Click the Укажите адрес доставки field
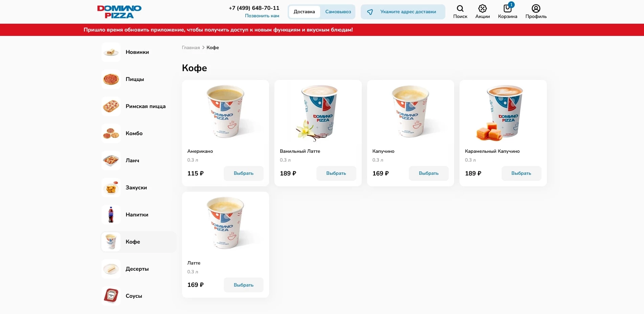Screen dimensions: 644x314 [403, 12]
